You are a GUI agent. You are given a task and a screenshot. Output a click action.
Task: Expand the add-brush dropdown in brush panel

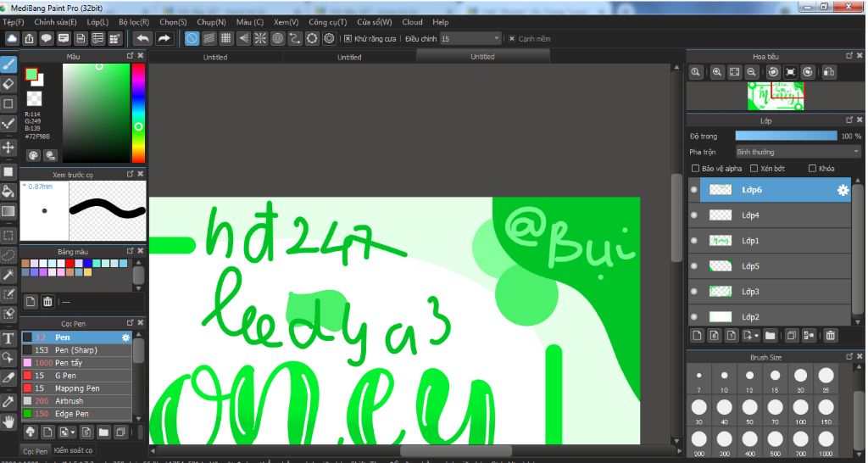[73, 432]
